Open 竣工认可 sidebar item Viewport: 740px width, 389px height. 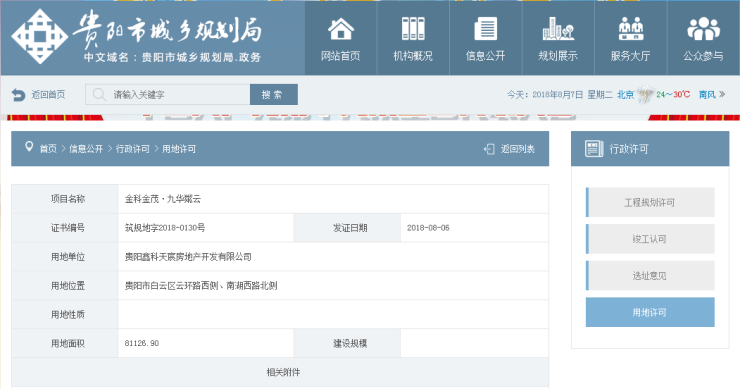pyautogui.click(x=650, y=239)
